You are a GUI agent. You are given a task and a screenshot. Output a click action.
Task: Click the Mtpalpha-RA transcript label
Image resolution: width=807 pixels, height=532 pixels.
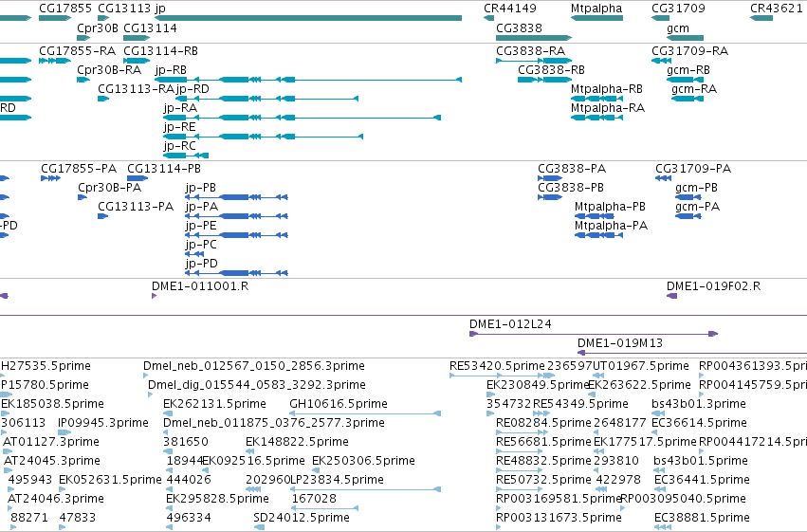(x=607, y=108)
